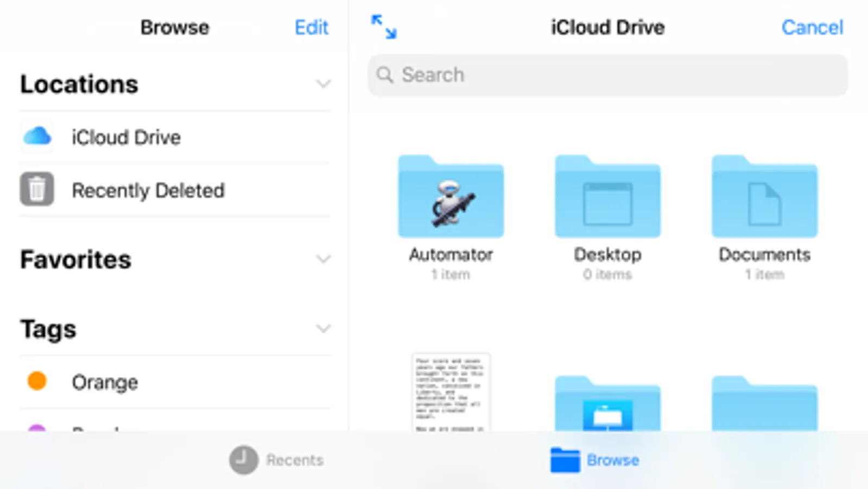
Task: Click '0 items' under Desktop
Action: click(x=607, y=274)
